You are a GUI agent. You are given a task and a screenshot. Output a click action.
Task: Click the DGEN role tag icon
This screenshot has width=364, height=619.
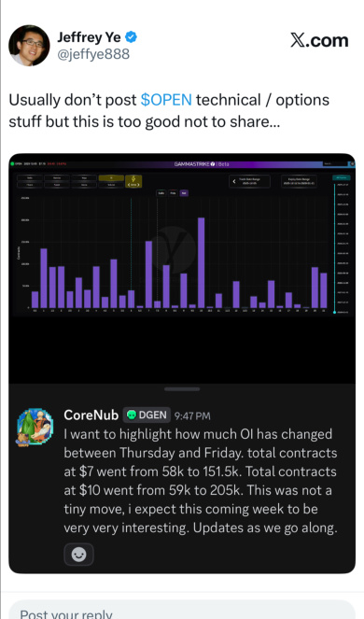[x=132, y=415]
